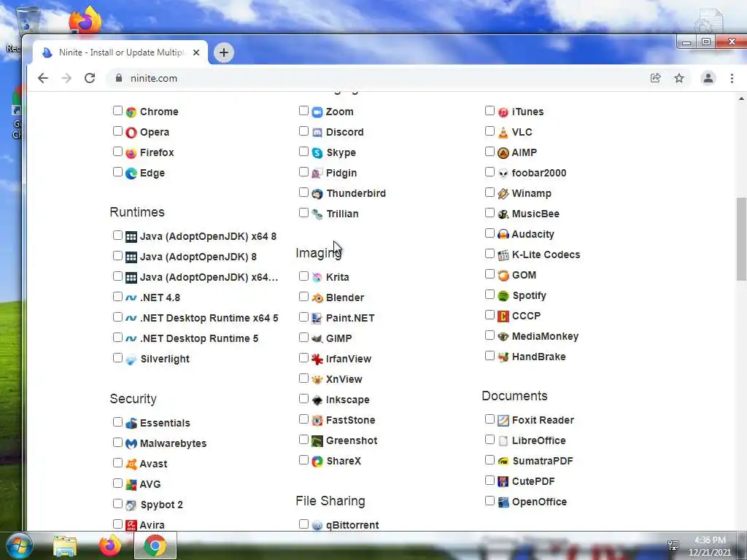Screen dimensions: 747x560
Task: Click the SumatraPDF label
Action: pos(543,462)
